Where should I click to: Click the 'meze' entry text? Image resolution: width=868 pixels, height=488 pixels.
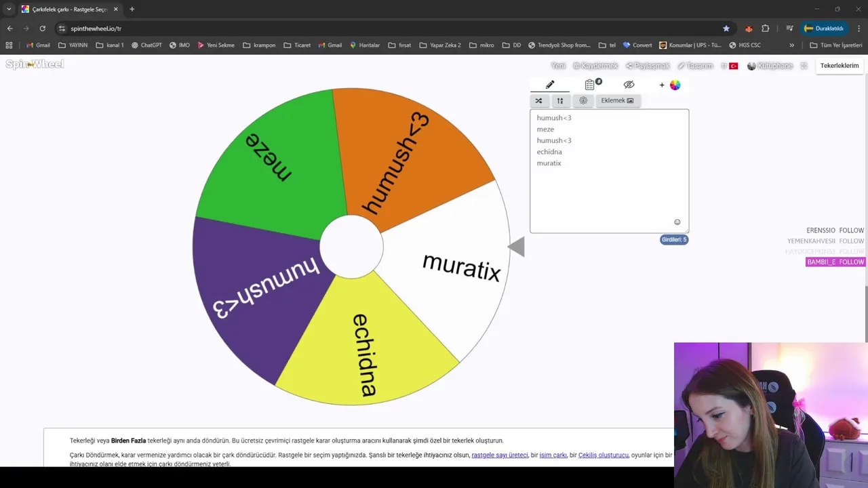click(x=545, y=129)
